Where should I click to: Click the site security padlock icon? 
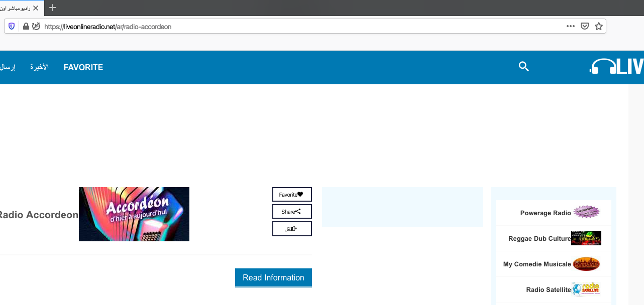pos(26,26)
